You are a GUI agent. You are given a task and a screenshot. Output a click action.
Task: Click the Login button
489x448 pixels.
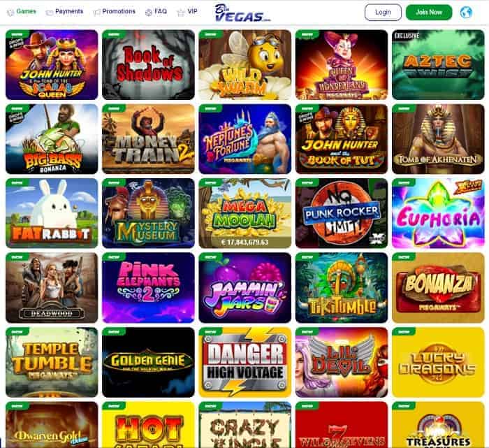click(x=383, y=13)
